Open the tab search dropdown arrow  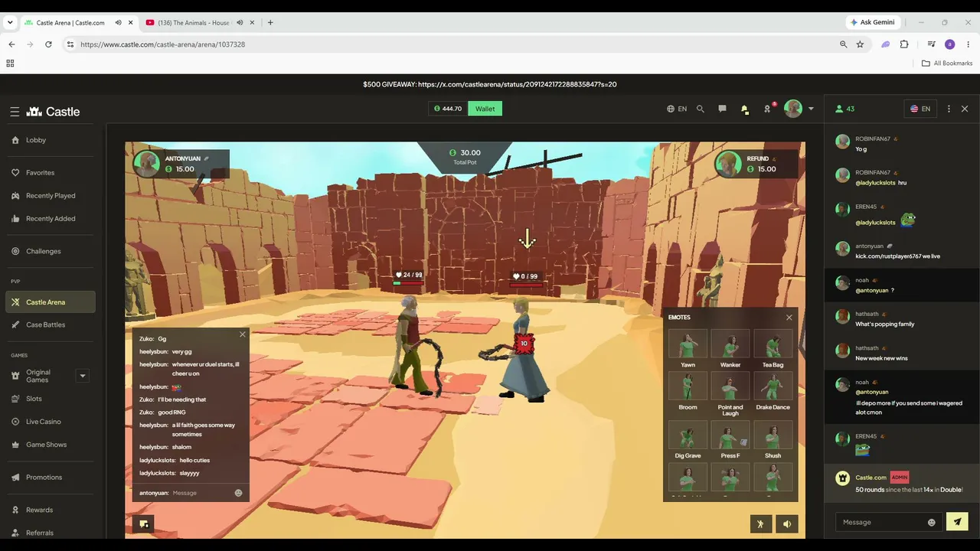(10, 23)
